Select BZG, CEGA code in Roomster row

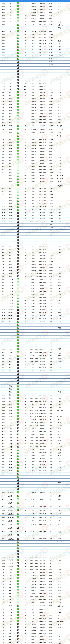(60, 542)
